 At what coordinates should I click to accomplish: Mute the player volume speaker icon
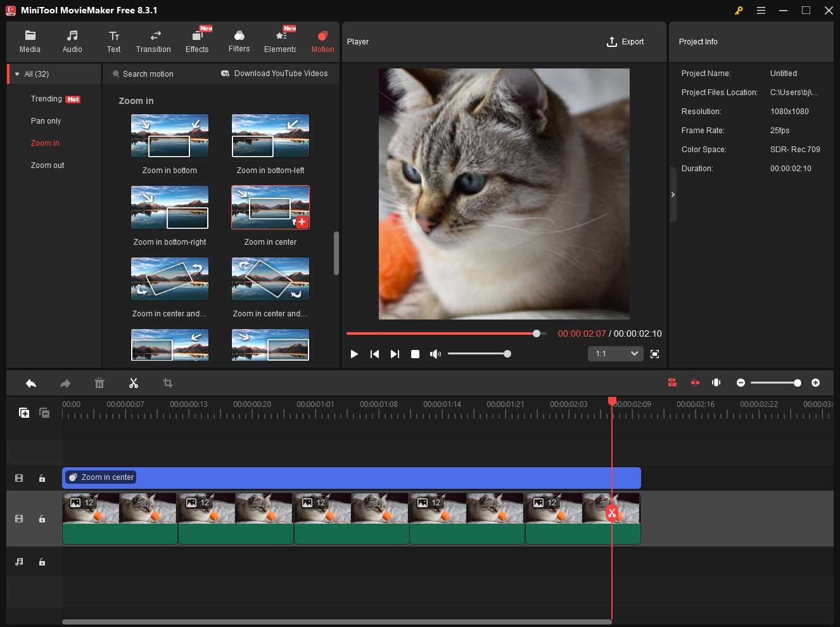point(435,354)
